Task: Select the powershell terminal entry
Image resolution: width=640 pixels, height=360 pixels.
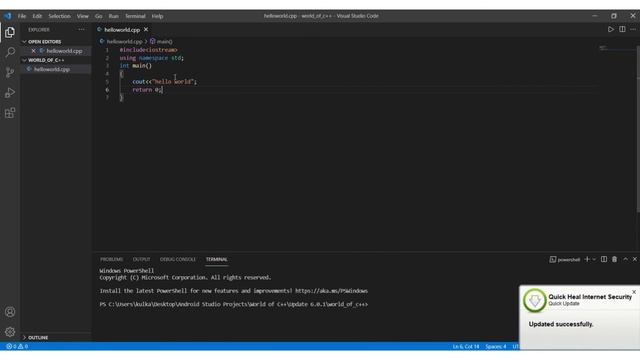Action: (565, 260)
